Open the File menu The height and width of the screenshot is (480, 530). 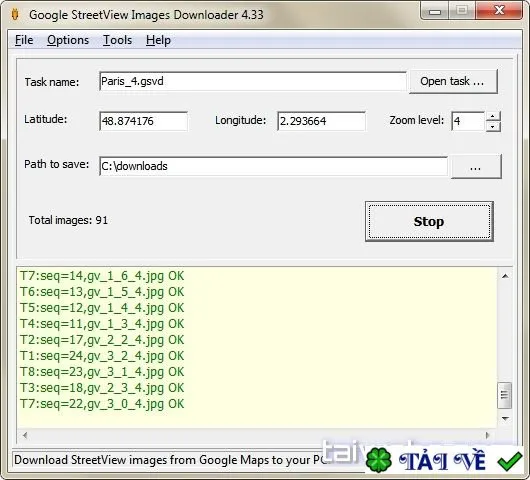coord(24,40)
